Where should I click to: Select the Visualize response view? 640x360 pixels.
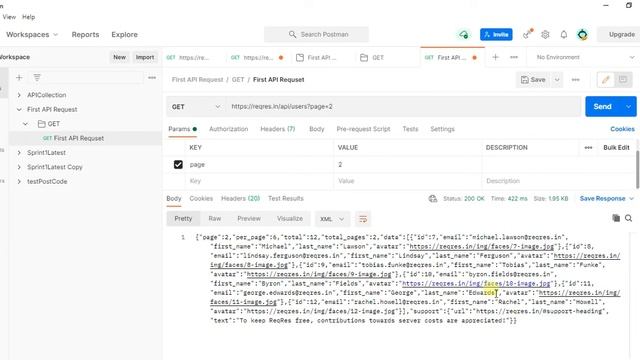[290, 219]
